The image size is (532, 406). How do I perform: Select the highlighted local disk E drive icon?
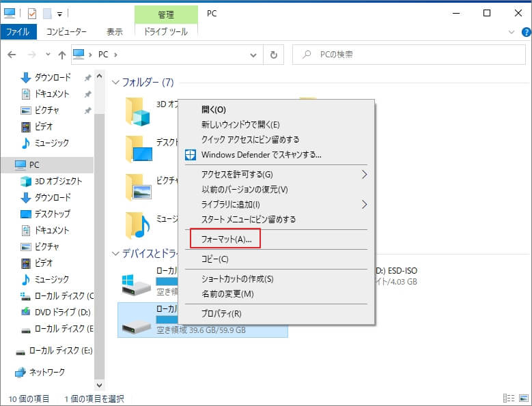coord(137,327)
